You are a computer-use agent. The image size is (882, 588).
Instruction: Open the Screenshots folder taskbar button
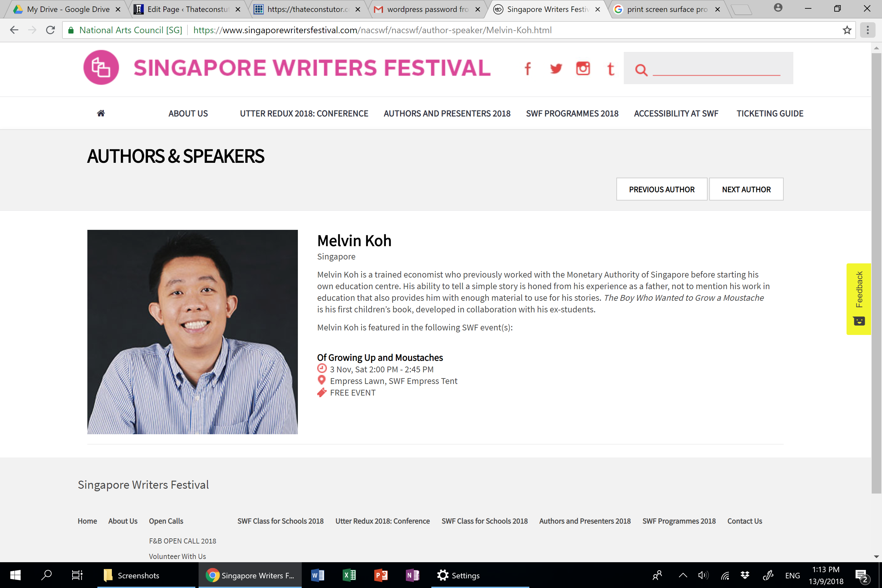pos(146,575)
